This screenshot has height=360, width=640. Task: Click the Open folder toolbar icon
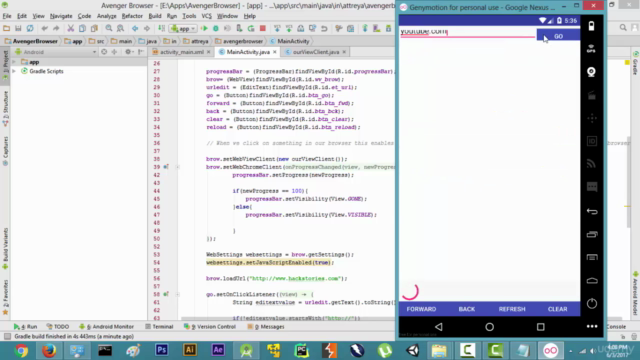pyautogui.click(x=7, y=28)
